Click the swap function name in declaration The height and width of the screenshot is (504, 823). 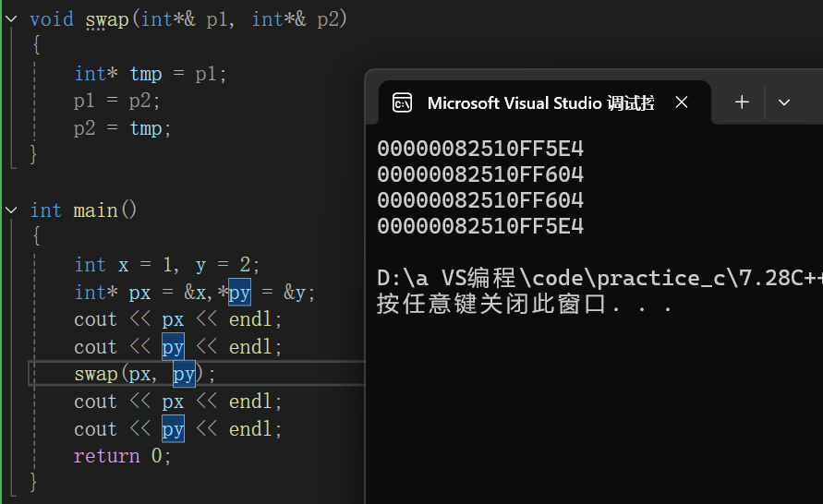coord(107,19)
